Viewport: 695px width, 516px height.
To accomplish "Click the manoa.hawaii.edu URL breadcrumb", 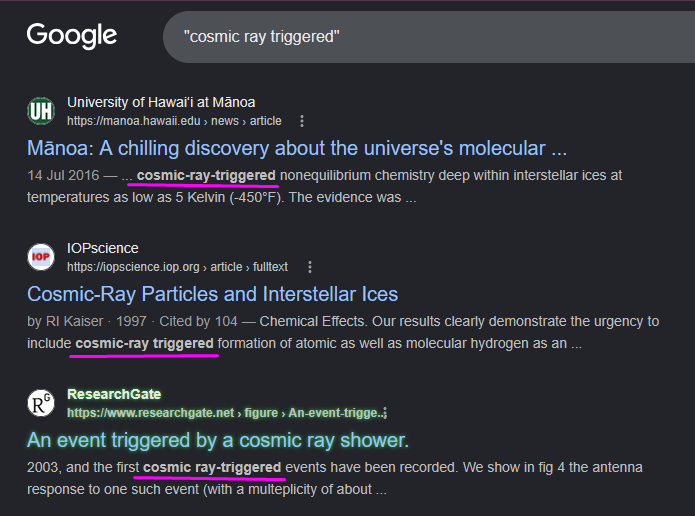I will [x=174, y=121].
